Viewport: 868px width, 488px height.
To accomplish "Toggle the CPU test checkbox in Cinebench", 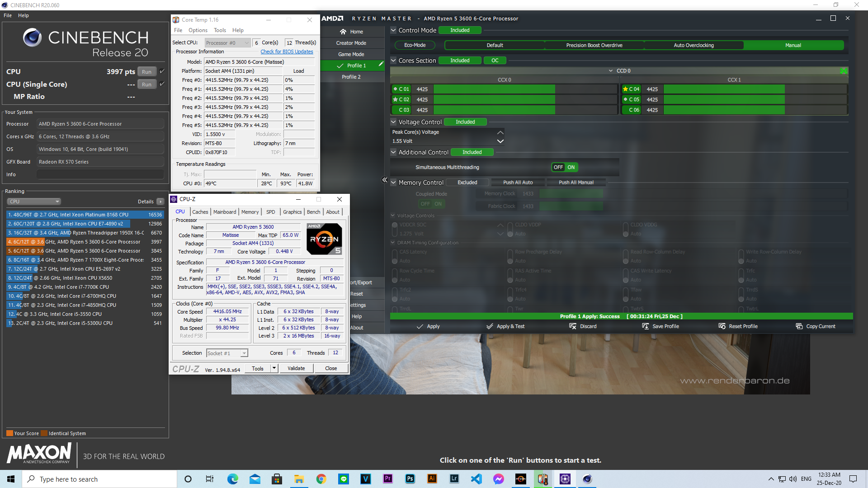I will pos(162,71).
